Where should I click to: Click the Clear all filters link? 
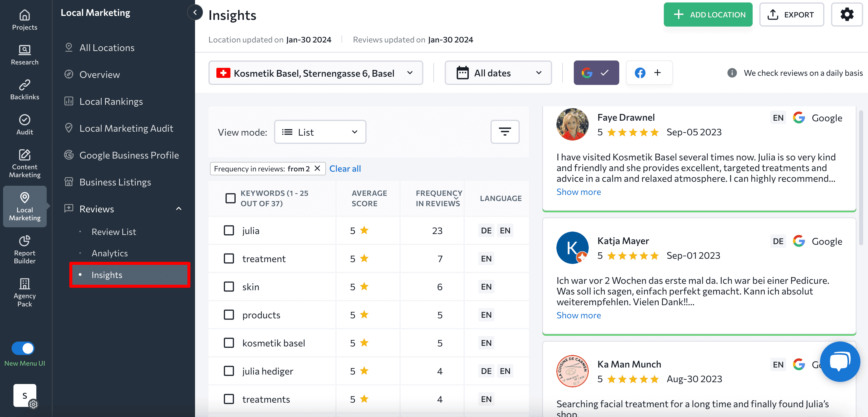pyautogui.click(x=345, y=168)
